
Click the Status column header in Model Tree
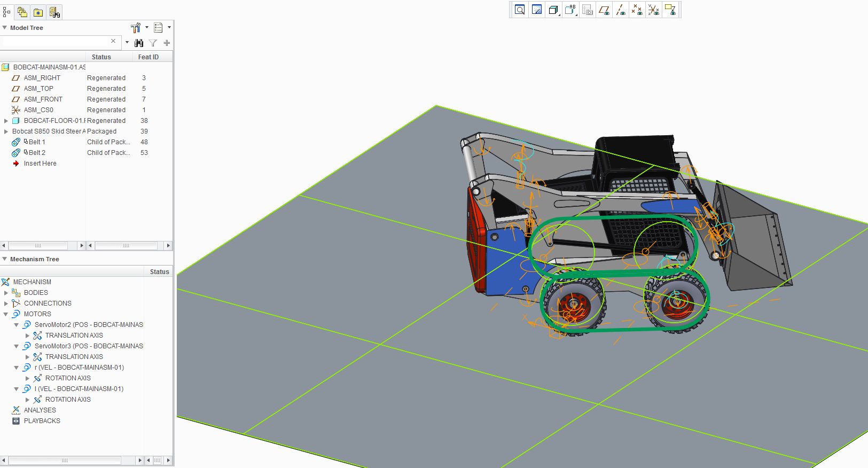[101, 57]
